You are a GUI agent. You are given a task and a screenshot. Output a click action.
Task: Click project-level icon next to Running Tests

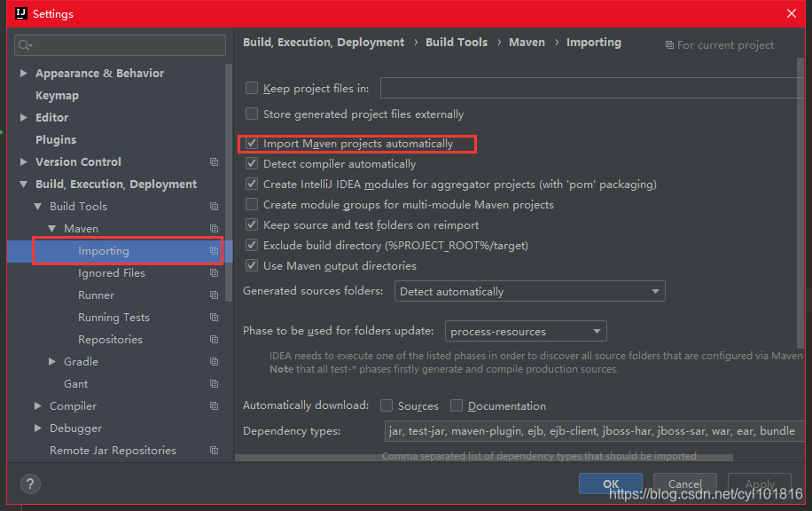[214, 318]
